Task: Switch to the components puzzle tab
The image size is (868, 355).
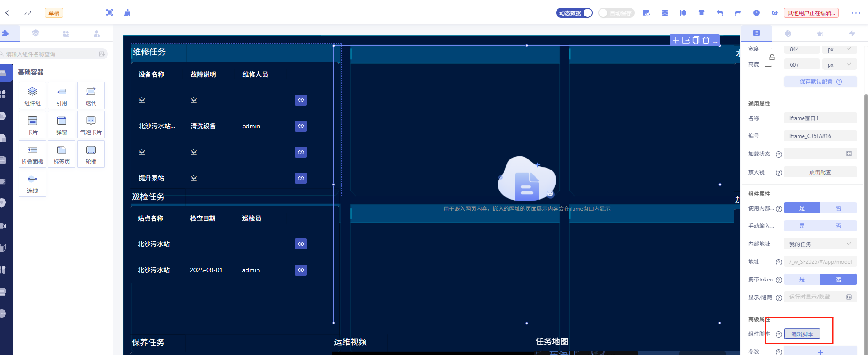Action: point(5,33)
